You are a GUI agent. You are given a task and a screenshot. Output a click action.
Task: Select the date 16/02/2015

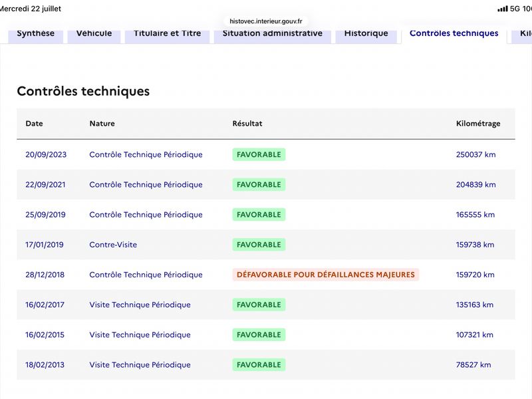pyautogui.click(x=45, y=335)
